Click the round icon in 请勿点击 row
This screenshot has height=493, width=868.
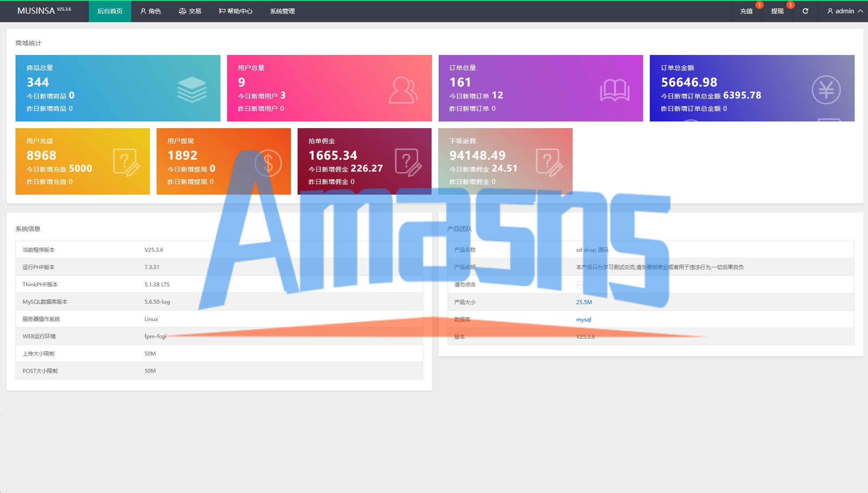pyautogui.click(x=579, y=285)
